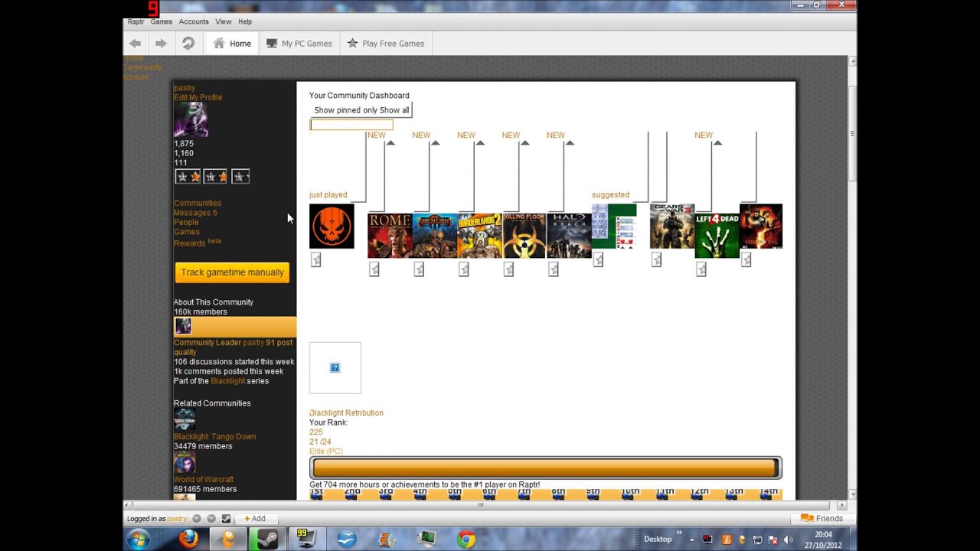This screenshot has width=980, height=551.
Task: Open the Edit My Profile link
Action: tap(198, 97)
